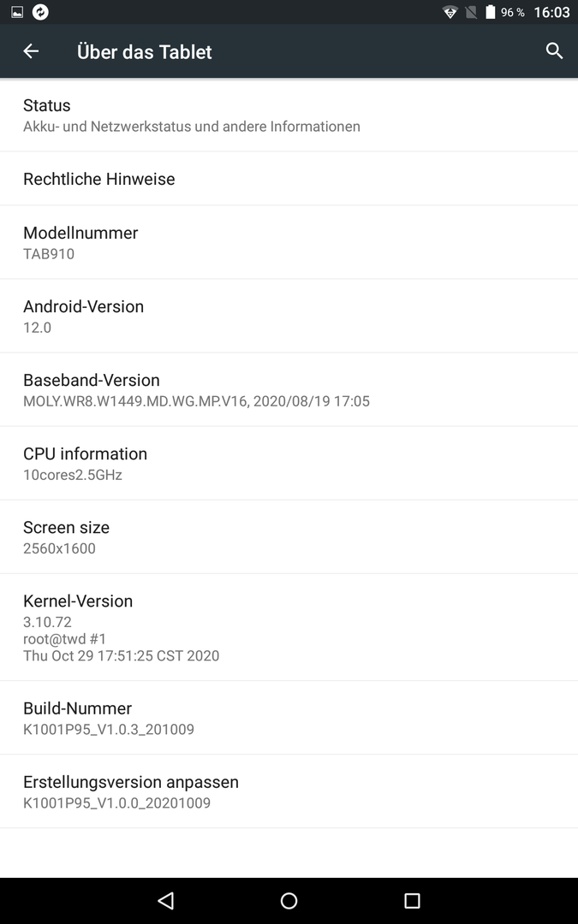Tap the back arrow in header

click(31, 51)
